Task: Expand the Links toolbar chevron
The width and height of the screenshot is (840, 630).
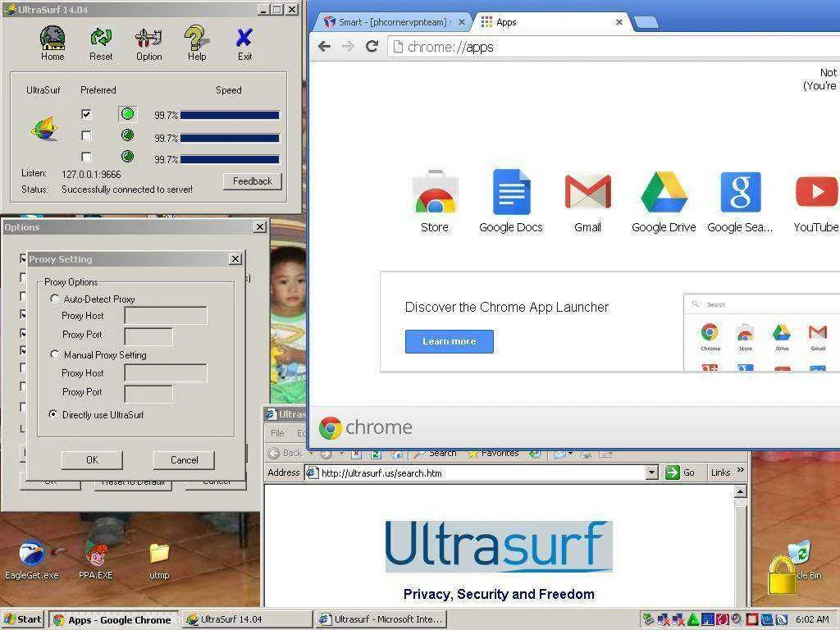Action: tap(741, 470)
